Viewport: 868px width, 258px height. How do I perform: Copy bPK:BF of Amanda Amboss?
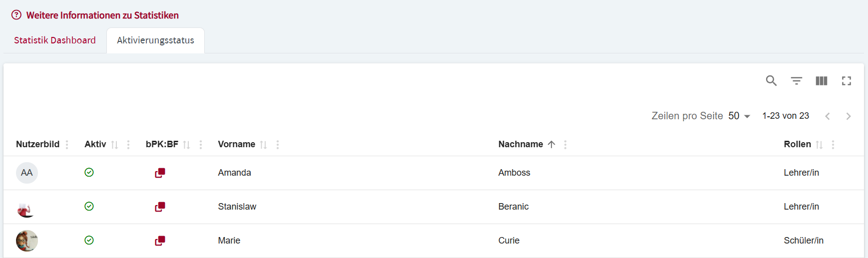pyautogui.click(x=160, y=173)
